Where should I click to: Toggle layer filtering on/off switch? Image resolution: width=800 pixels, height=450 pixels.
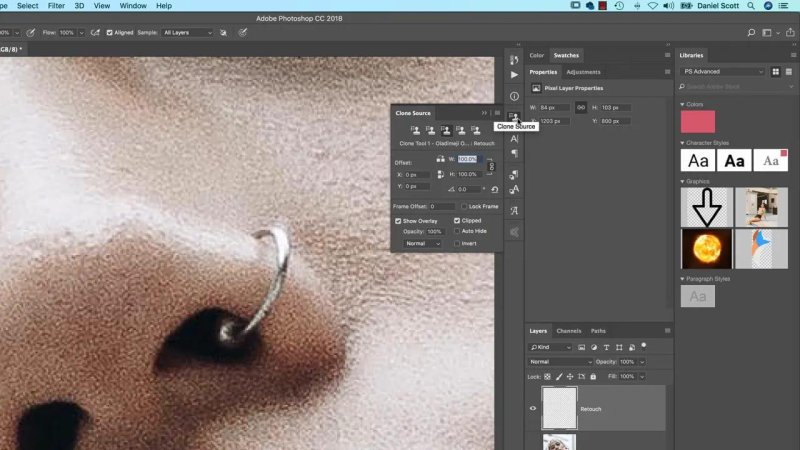tap(644, 345)
